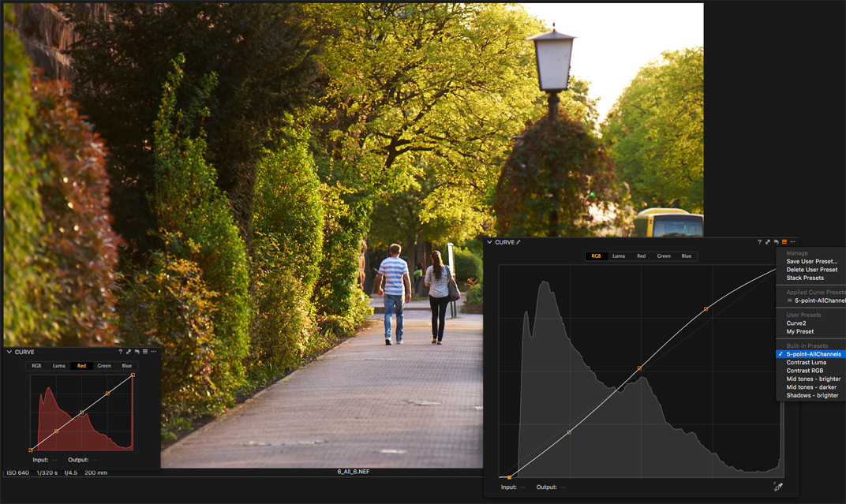Select shadow point on the RGB curve

point(569,432)
